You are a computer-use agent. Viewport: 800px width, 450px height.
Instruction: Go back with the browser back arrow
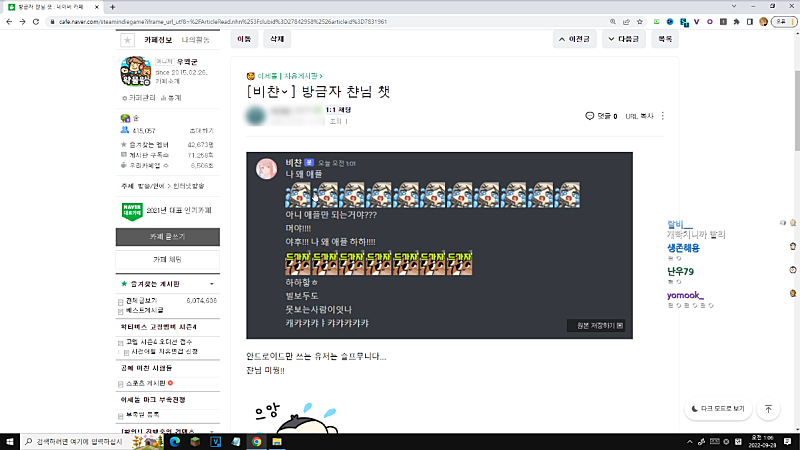coord(9,22)
